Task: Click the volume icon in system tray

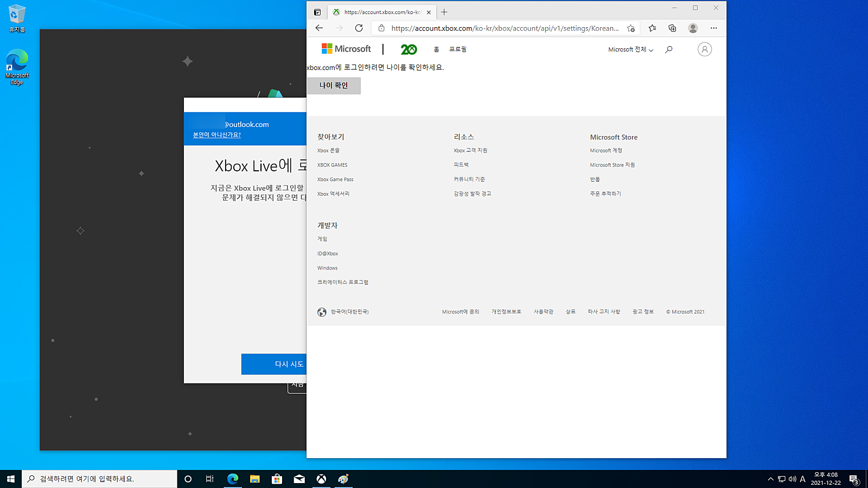Action: (792, 479)
